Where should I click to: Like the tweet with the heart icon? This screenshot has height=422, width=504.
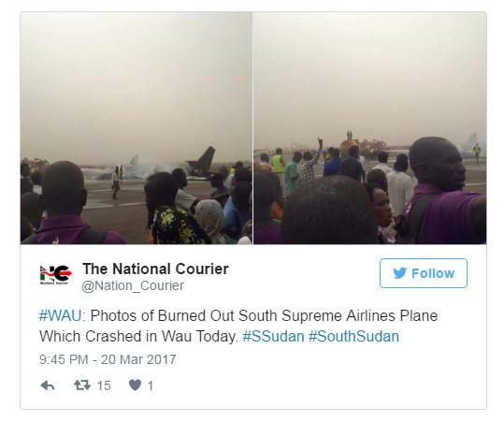[135, 385]
